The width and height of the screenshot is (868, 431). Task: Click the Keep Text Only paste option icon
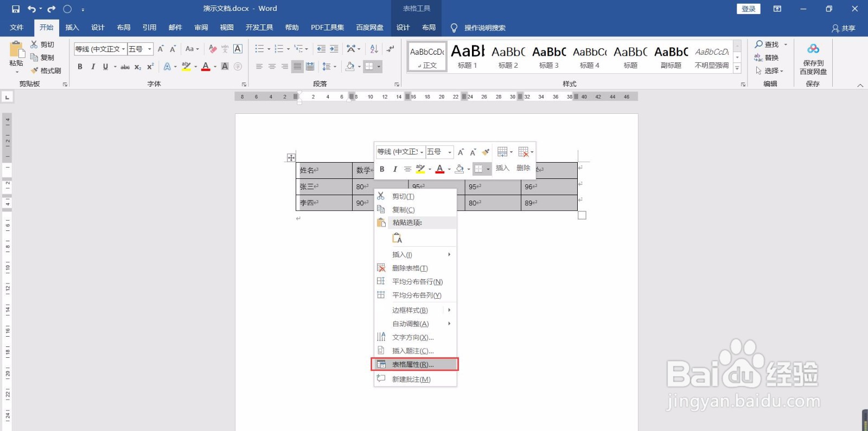click(x=397, y=238)
